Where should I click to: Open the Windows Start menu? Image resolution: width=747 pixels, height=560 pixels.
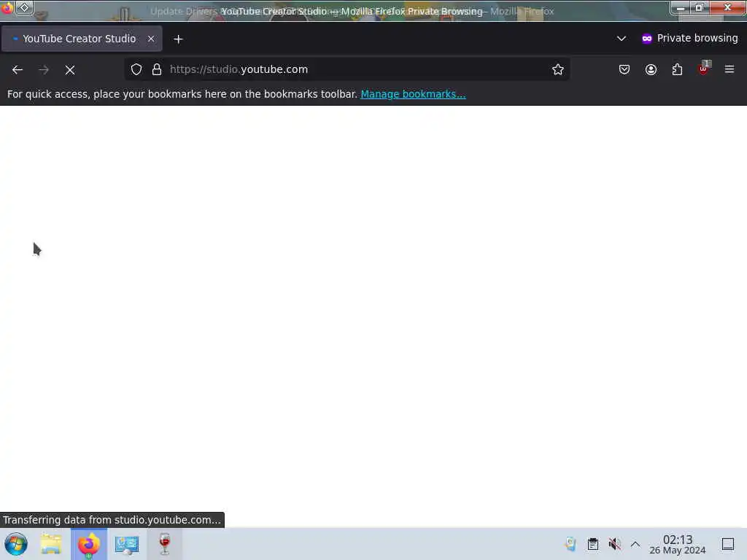(x=16, y=544)
